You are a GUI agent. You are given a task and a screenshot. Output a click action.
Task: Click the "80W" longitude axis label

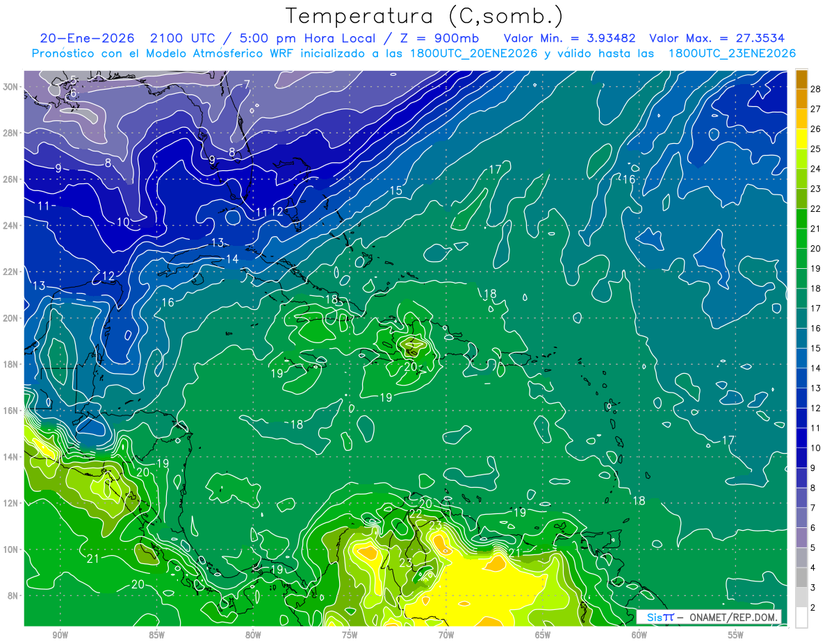pos(253,636)
